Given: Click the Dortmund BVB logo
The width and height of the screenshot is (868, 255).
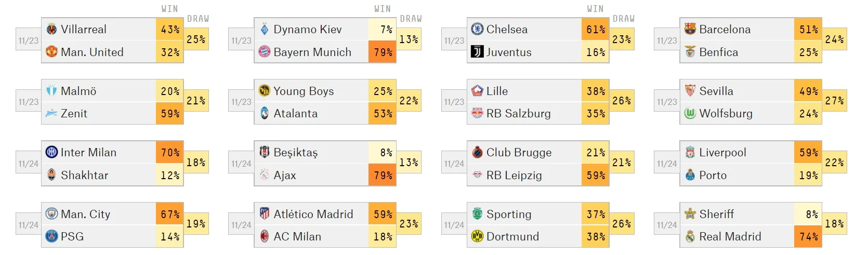Looking at the screenshot, I should pos(477,237).
